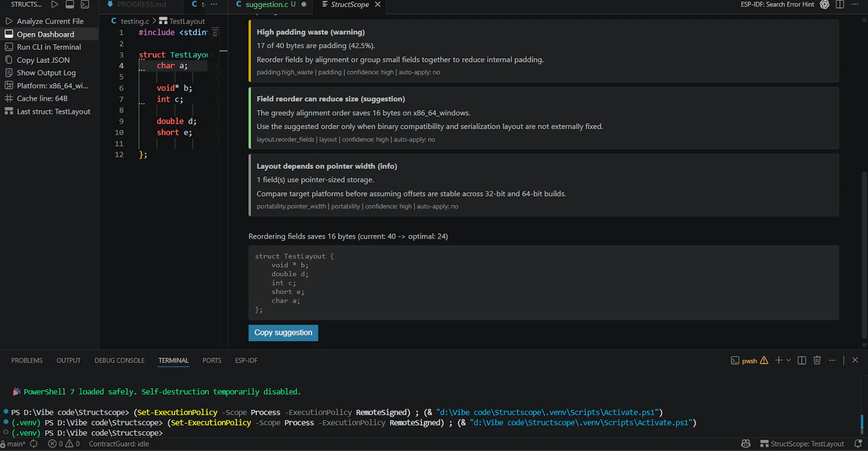Screen dimensions: 868x451
Task: Select Run CLI in Terminal item
Action: pos(49,47)
